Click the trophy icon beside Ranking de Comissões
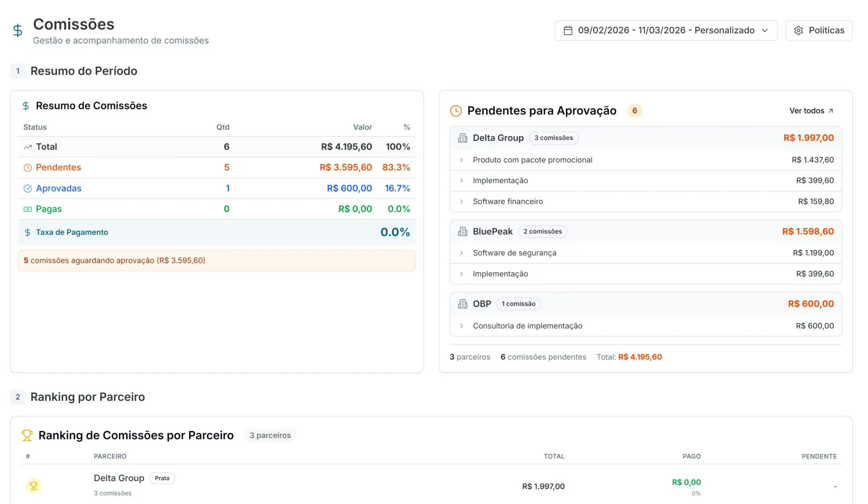 point(27,435)
